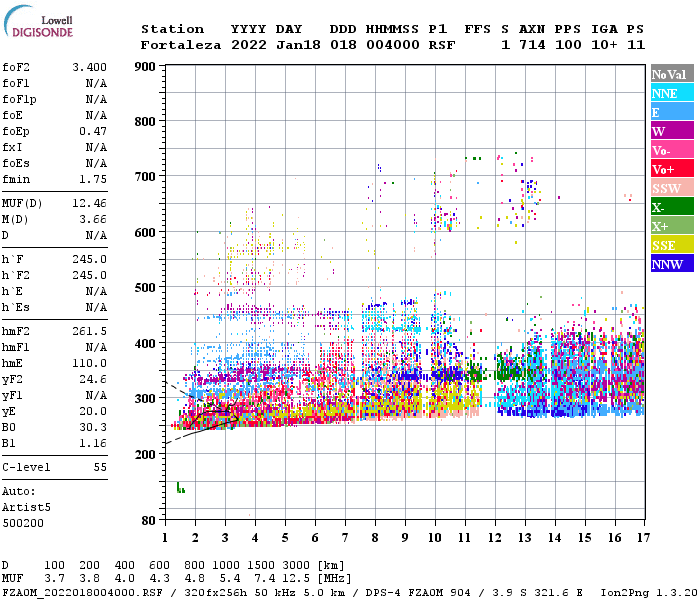Select the Vo- pink legend swatch
Viewport: 700px width, 600px height.
672,150
